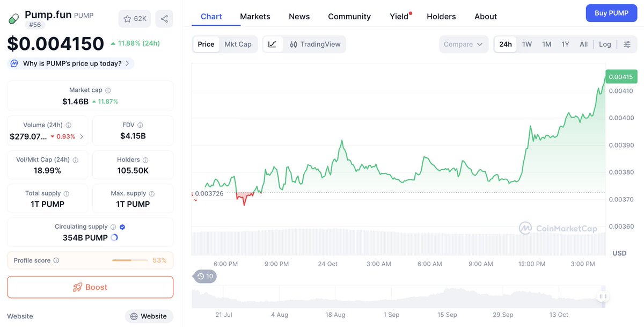Switch to the Holders tab
The image size is (644, 327).
pos(441,17)
